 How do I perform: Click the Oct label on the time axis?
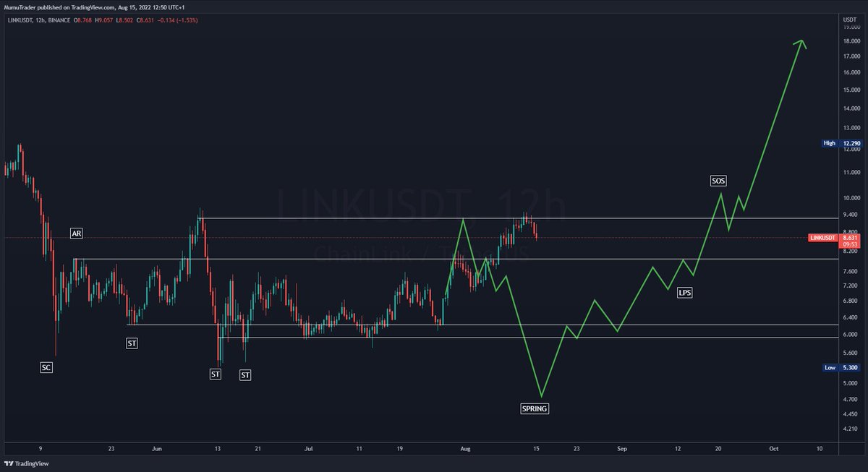pos(773,449)
